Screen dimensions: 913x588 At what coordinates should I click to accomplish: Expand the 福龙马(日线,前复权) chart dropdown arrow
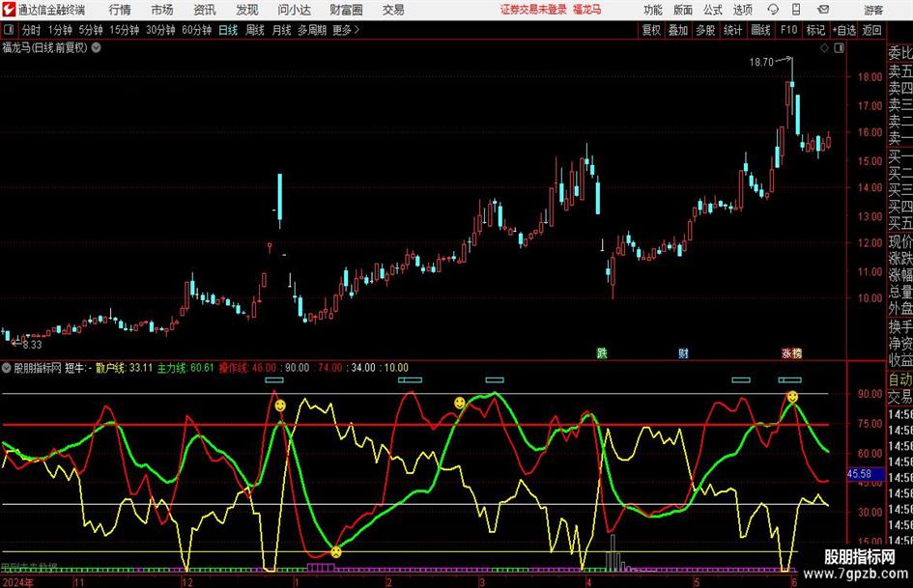(x=96, y=47)
